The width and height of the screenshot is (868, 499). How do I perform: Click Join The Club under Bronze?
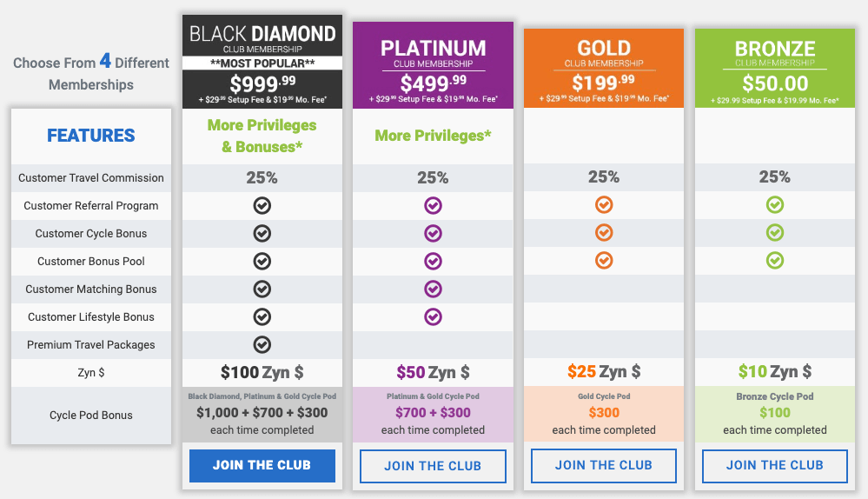(775, 465)
